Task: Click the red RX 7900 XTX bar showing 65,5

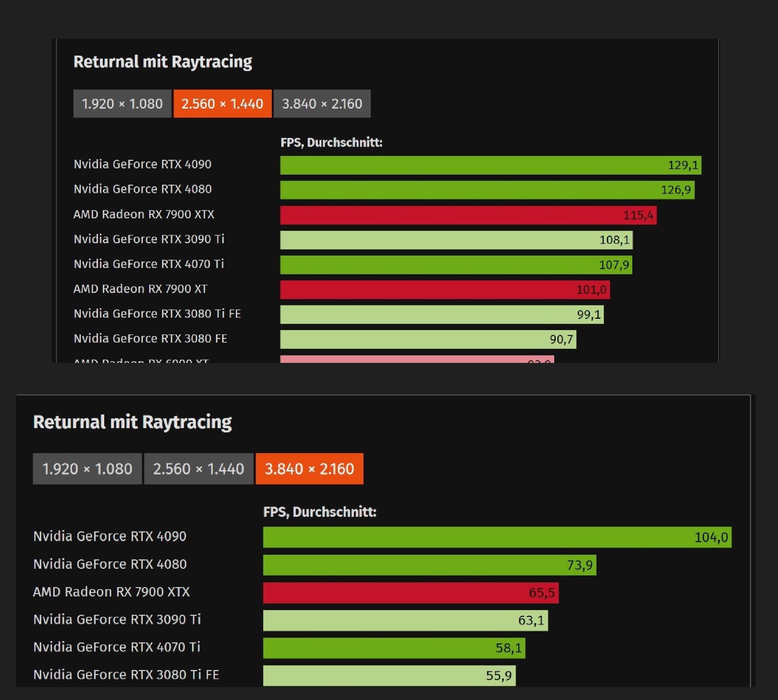Action: 410,593
